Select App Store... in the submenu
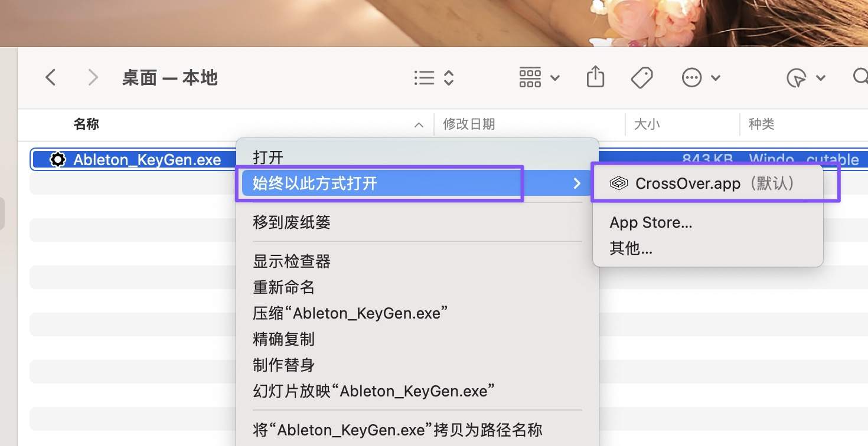Screen dimensions: 868x446 coord(651,222)
